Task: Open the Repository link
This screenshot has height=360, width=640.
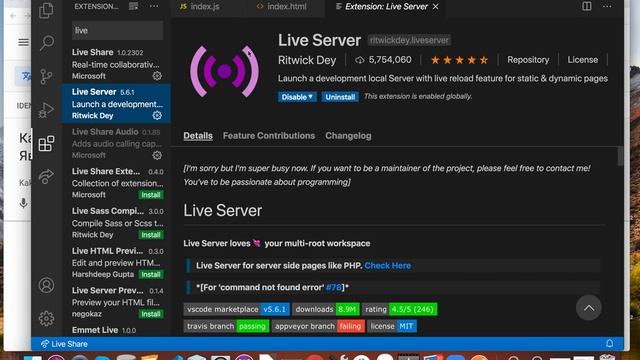Action: point(528,60)
